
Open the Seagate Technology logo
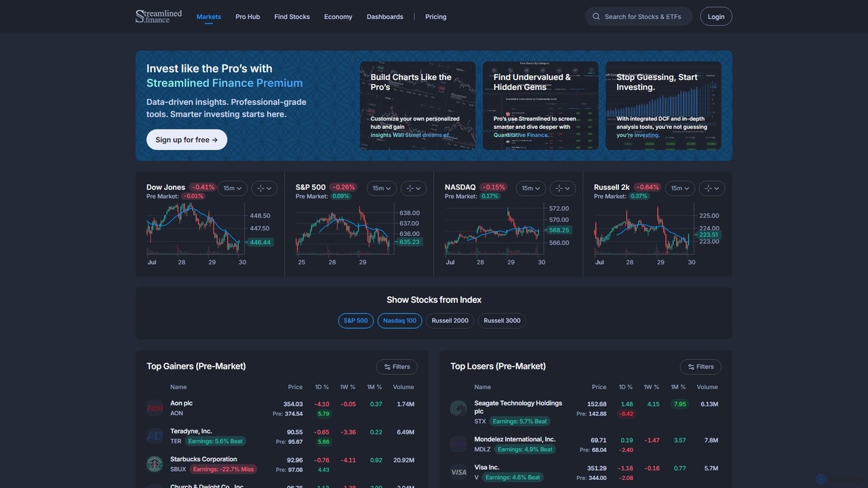click(x=458, y=408)
